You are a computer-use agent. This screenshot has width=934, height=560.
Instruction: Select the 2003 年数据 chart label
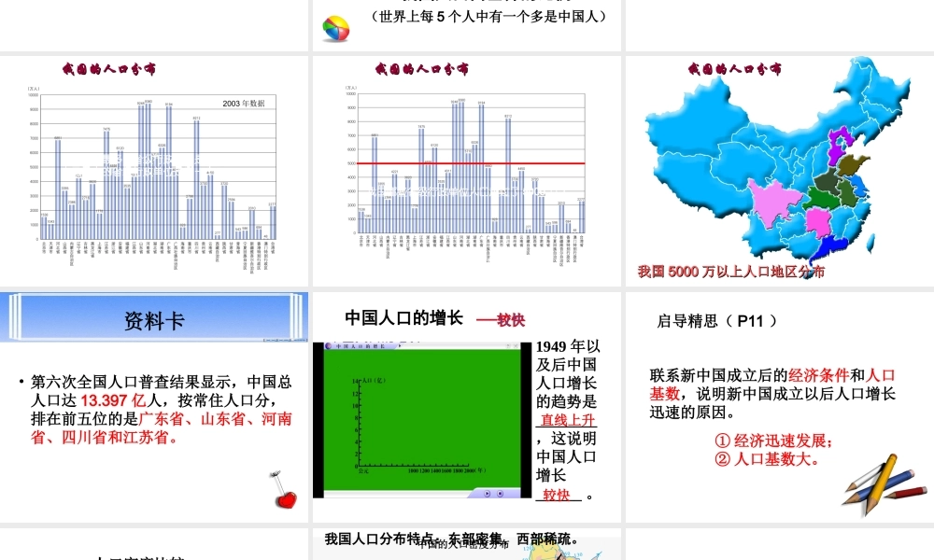click(x=244, y=104)
